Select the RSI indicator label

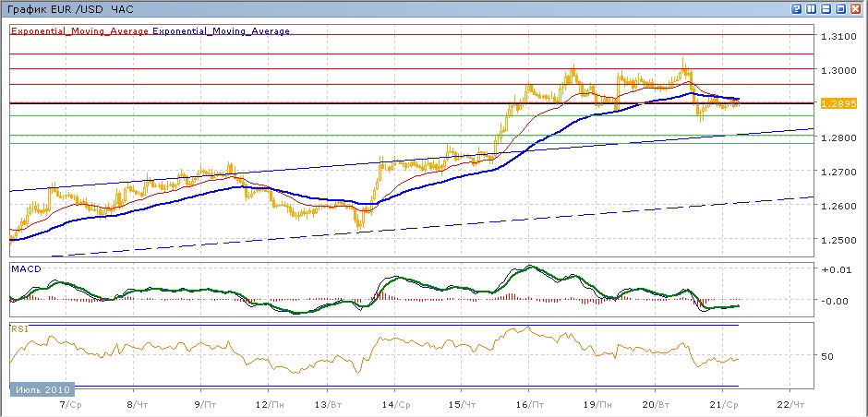(19, 329)
